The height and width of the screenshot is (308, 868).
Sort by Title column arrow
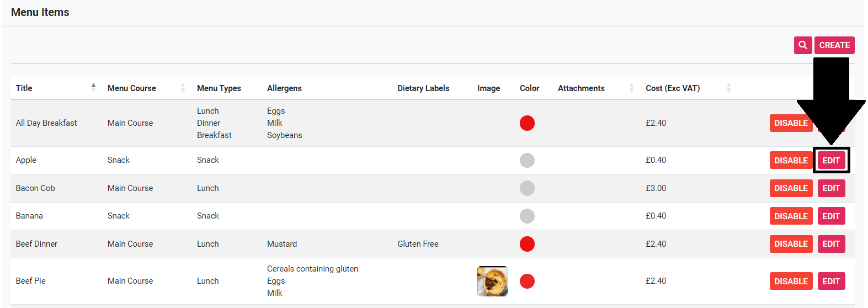(x=93, y=88)
